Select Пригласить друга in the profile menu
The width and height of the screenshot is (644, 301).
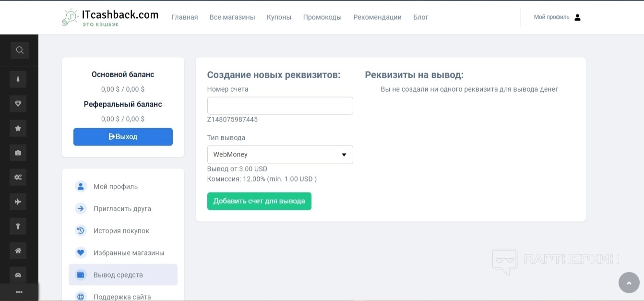point(122,209)
